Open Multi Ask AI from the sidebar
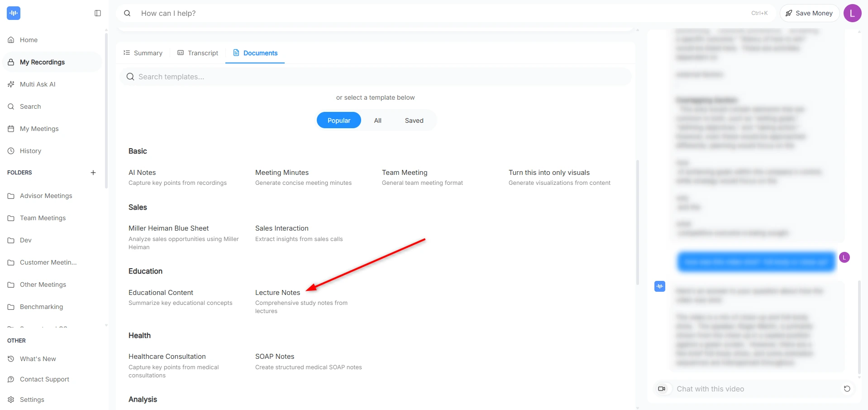 (x=38, y=84)
